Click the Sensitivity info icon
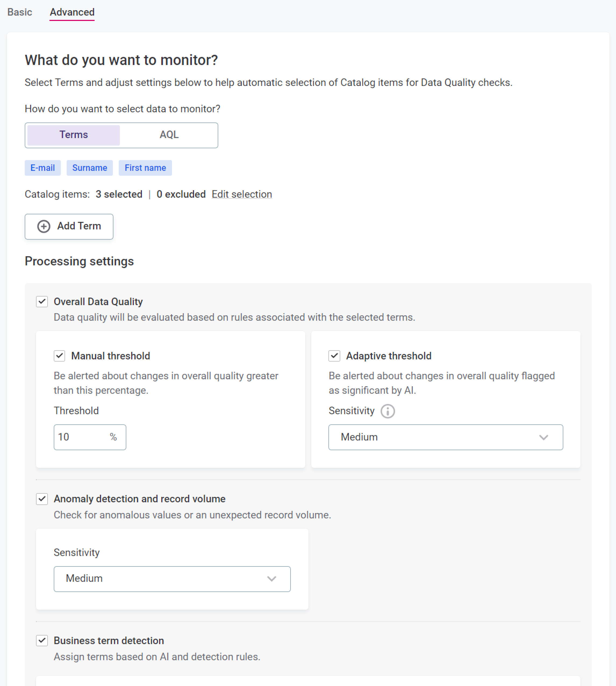The height and width of the screenshot is (686, 616). pyautogui.click(x=388, y=411)
